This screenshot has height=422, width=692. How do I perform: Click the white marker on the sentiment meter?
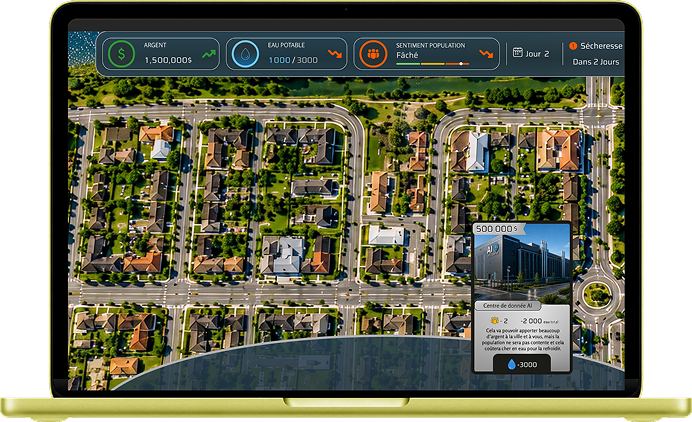(x=461, y=64)
